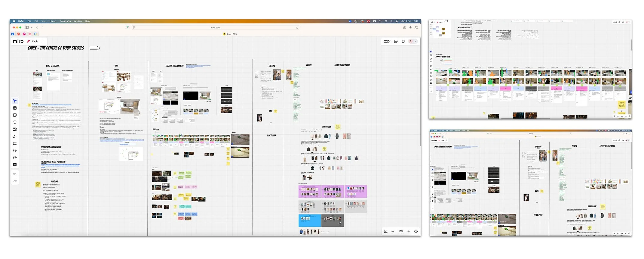The image size is (644, 259).
Task: Click the TIMELINE heading
Action: coord(54,182)
